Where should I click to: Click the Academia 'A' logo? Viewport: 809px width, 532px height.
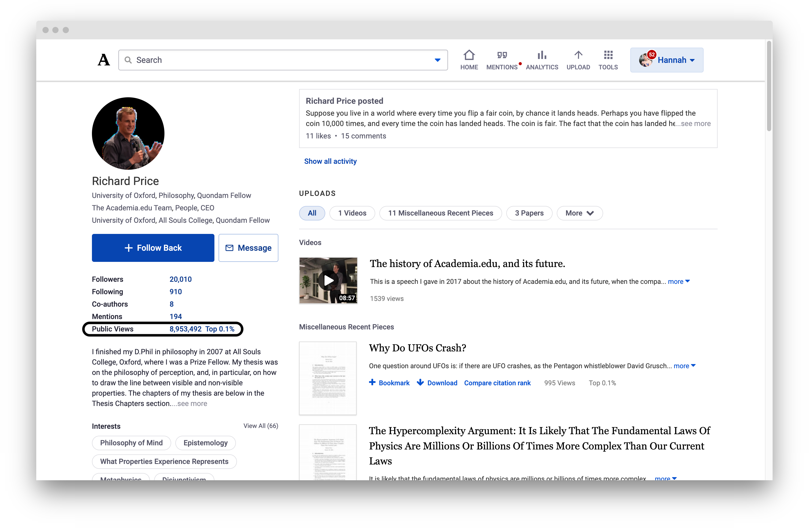pos(104,60)
